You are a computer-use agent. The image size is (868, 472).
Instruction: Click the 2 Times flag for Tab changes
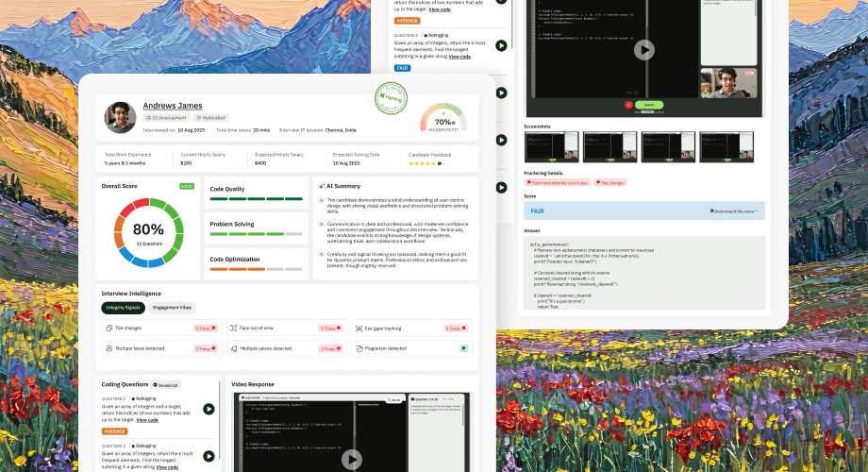(206, 328)
